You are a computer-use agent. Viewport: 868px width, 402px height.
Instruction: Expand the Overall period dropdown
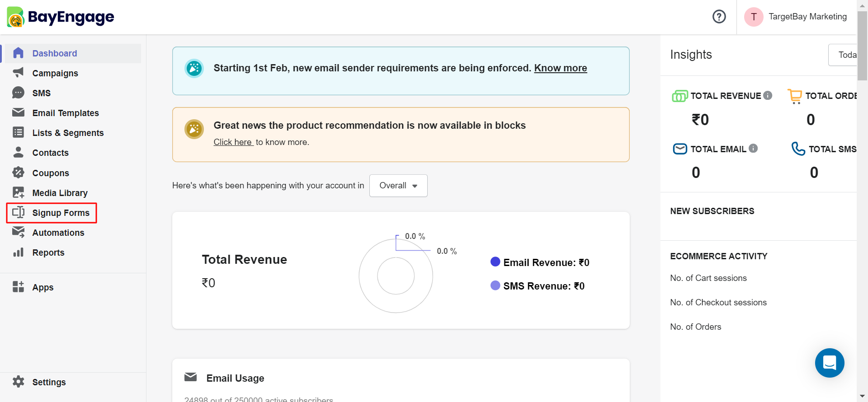click(398, 186)
